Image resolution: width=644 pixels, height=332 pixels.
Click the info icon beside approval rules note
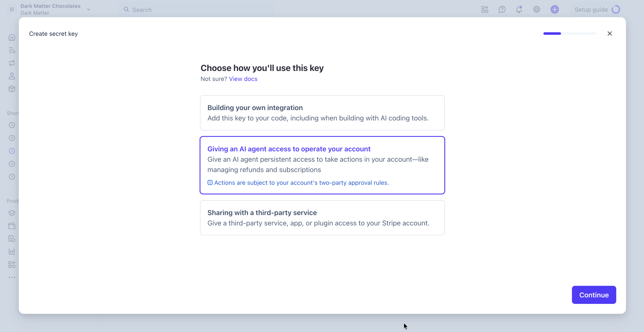click(210, 183)
